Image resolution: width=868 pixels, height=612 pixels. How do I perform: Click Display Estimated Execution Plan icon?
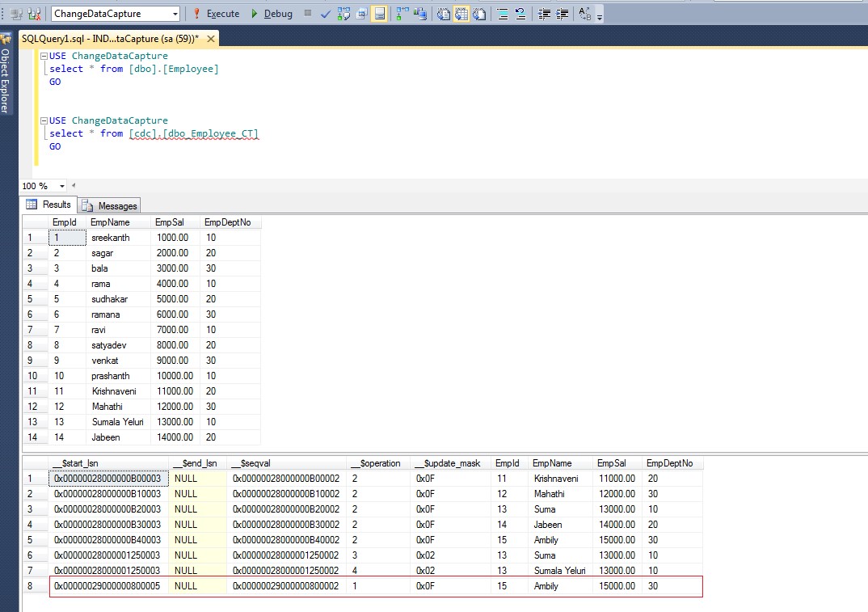(x=343, y=14)
